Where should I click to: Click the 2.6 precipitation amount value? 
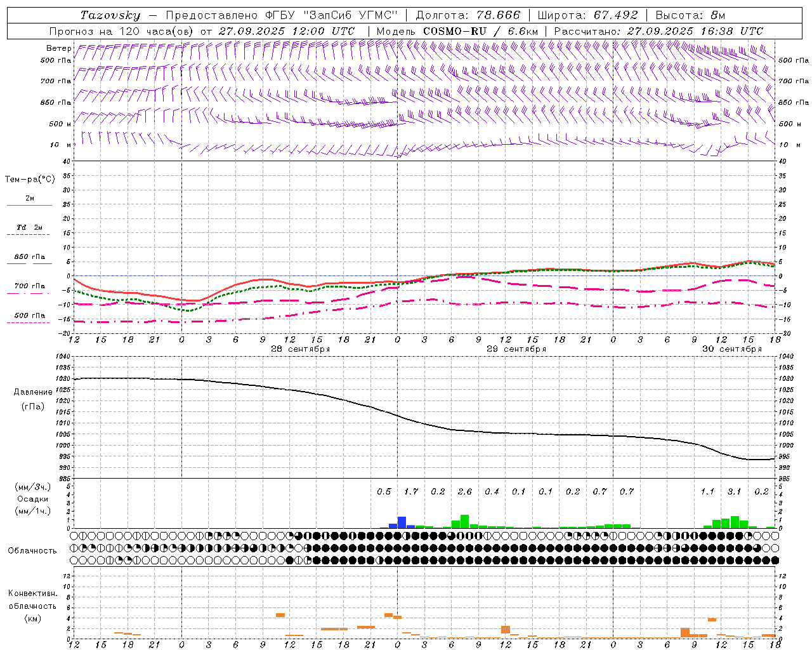pyautogui.click(x=464, y=491)
